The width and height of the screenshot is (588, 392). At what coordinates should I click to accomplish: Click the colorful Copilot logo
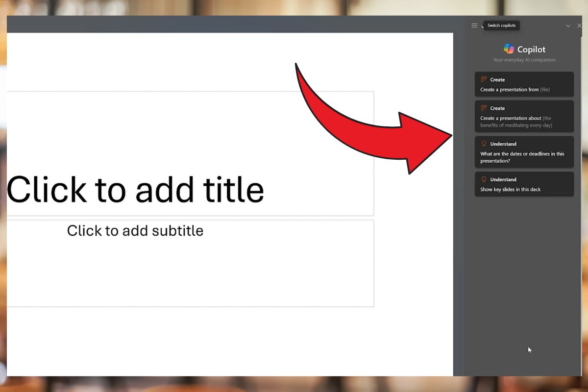[509, 49]
